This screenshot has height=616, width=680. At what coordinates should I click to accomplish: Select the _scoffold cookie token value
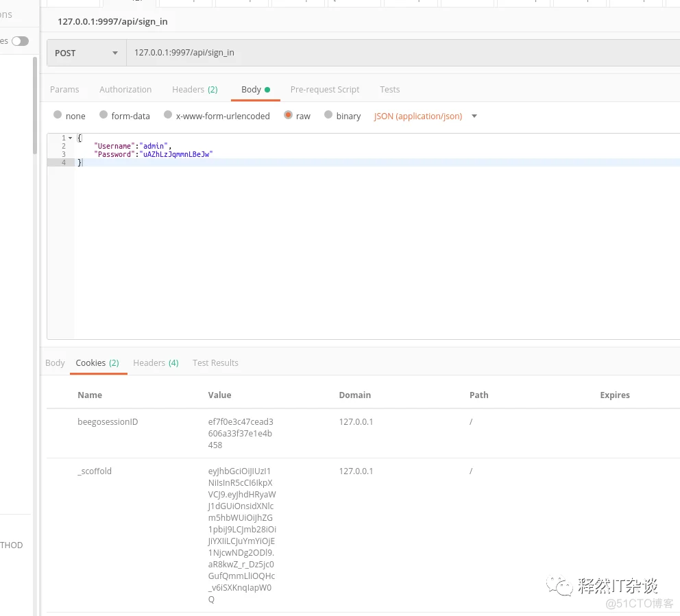(x=242, y=535)
